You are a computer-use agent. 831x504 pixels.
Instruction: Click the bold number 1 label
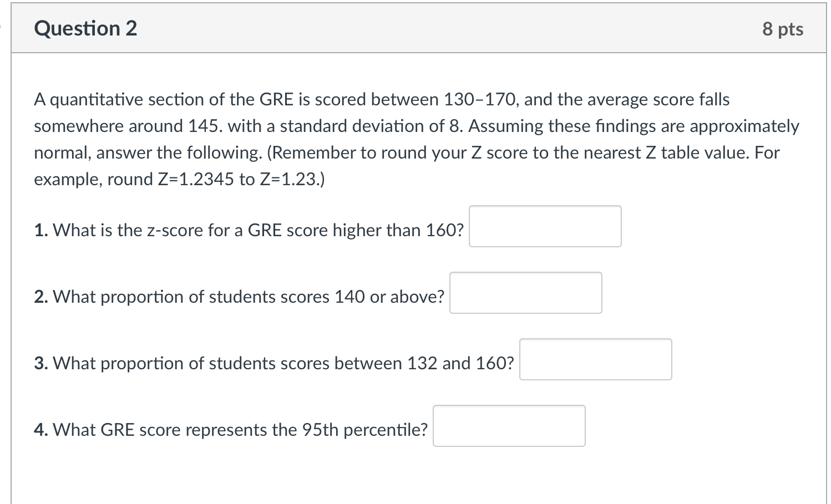click(40, 230)
